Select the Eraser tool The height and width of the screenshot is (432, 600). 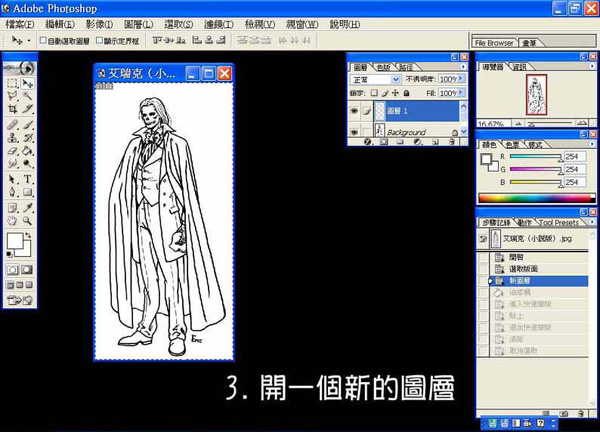13,151
